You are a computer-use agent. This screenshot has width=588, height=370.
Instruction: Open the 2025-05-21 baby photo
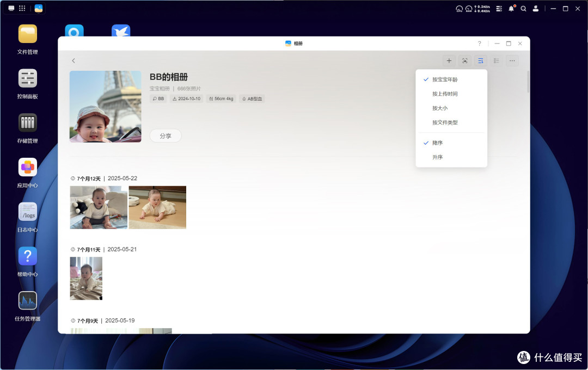[x=86, y=278]
